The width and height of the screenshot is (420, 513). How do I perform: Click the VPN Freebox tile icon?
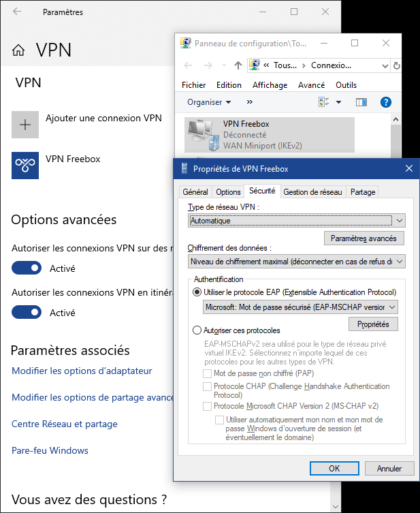tap(25, 166)
